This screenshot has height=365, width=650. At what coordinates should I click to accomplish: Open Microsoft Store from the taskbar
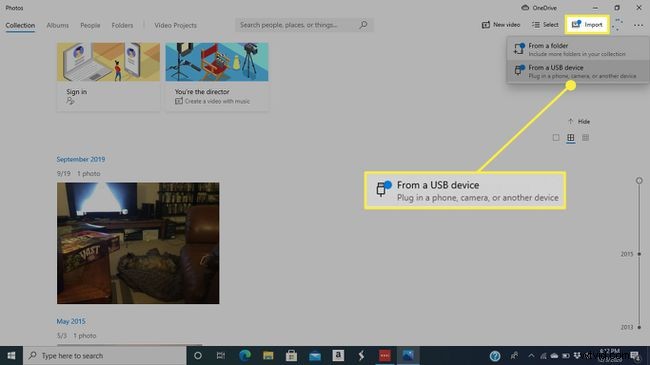pyautogui.click(x=291, y=355)
